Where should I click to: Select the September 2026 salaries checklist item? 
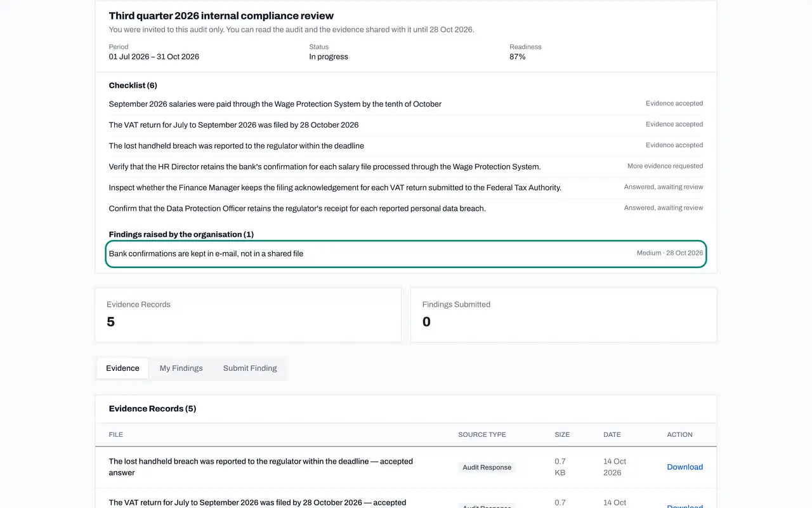(x=406, y=104)
